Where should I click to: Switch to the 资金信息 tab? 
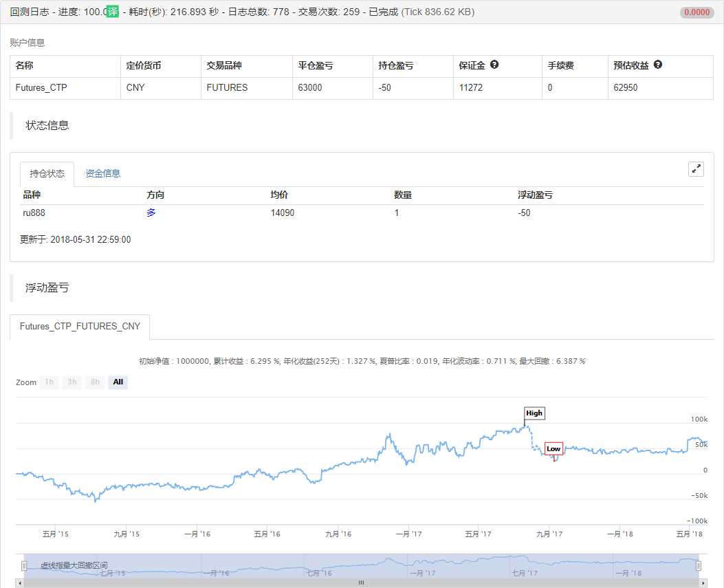(102, 173)
